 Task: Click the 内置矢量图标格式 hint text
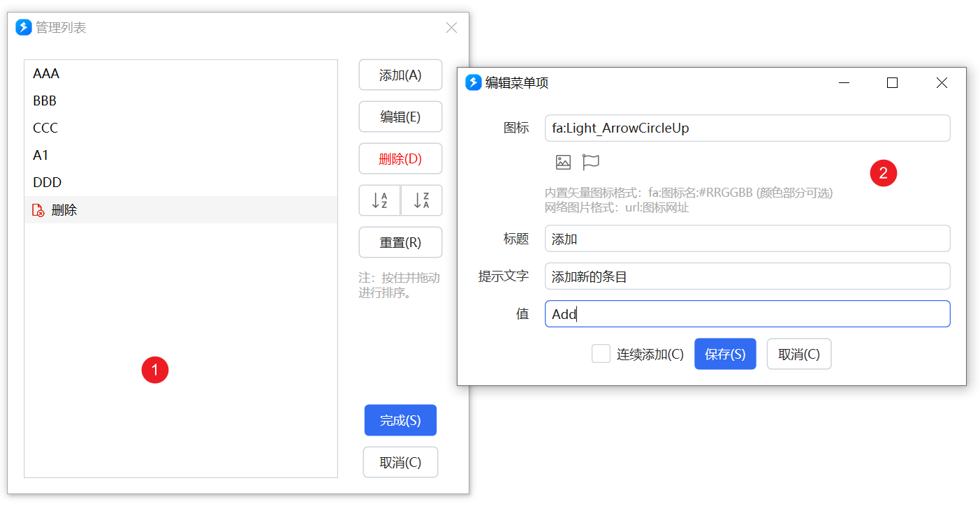(689, 193)
